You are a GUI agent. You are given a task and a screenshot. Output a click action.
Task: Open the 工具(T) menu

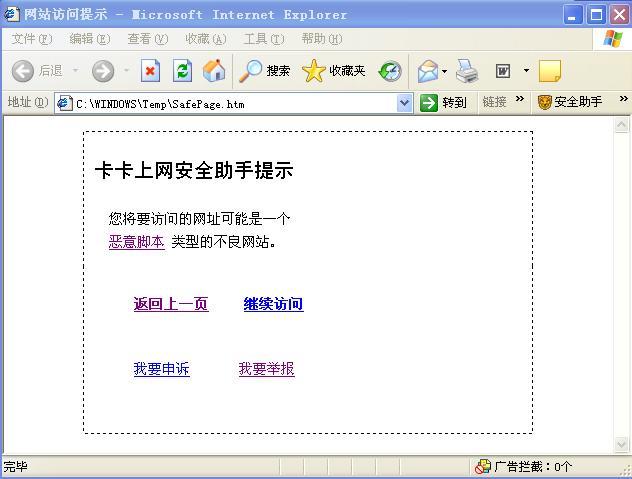(264, 39)
